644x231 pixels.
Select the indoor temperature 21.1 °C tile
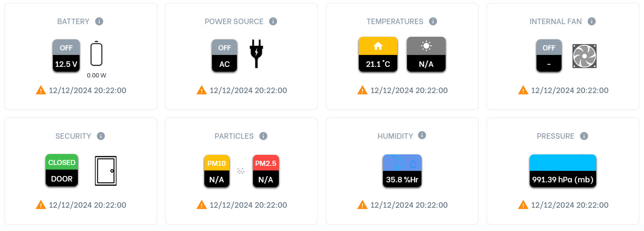pyautogui.click(x=378, y=55)
